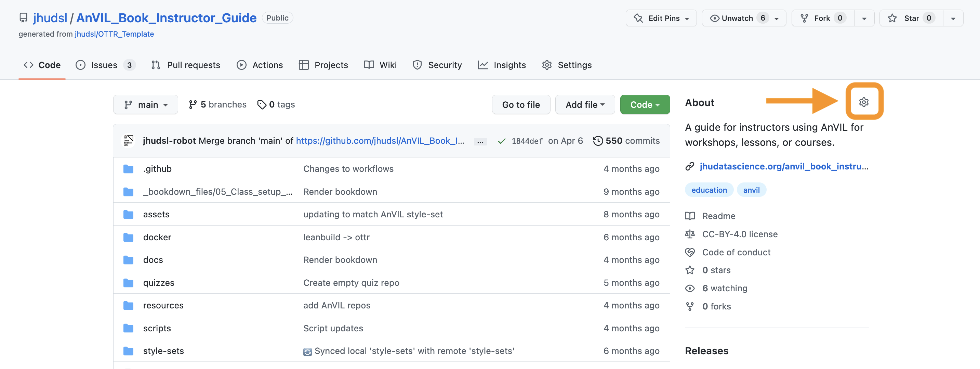Image resolution: width=980 pixels, height=369 pixels.
Task: Click the quizzes folder icon
Action: coord(129,282)
